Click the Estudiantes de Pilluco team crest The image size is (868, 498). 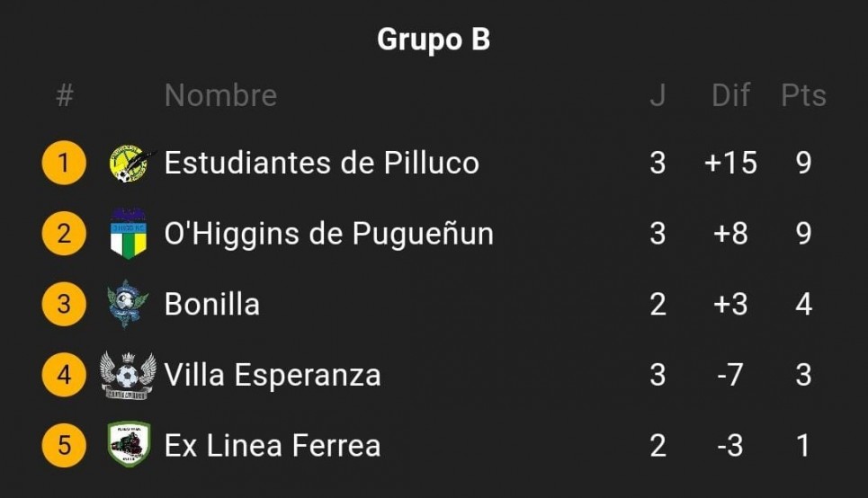coord(130,163)
